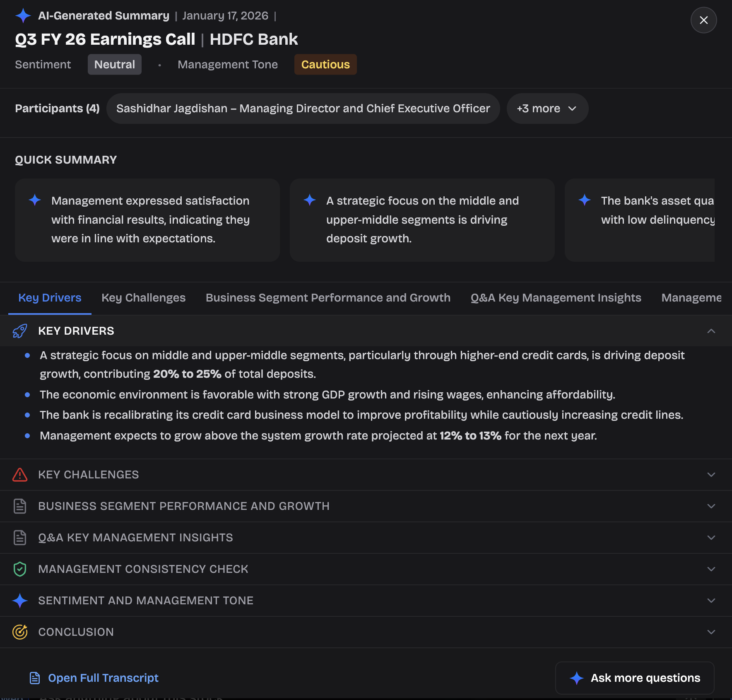Image resolution: width=732 pixels, height=700 pixels.
Task: Open Full Transcript link
Action: click(x=103, y=678)
